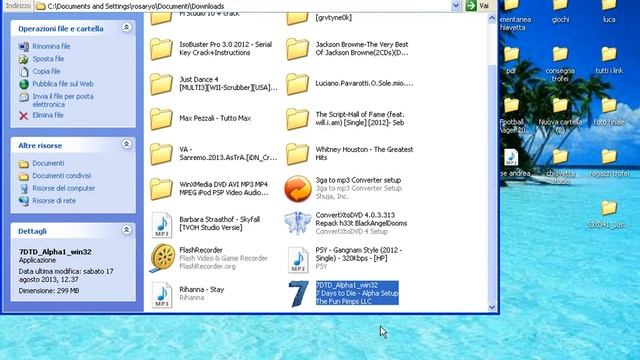Viewport: 640px width, 360px height.
Task: Click Sposta file link
Action: pos(48,59)
